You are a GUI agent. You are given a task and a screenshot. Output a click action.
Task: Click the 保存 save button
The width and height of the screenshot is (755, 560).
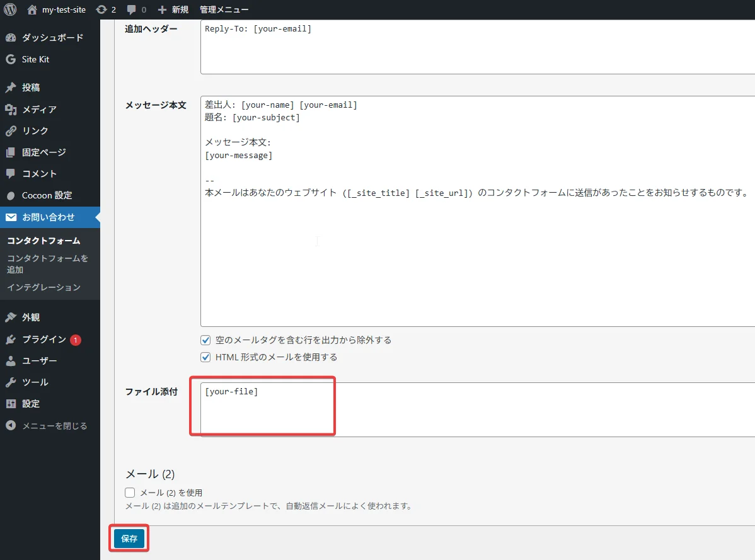point(129,539)
